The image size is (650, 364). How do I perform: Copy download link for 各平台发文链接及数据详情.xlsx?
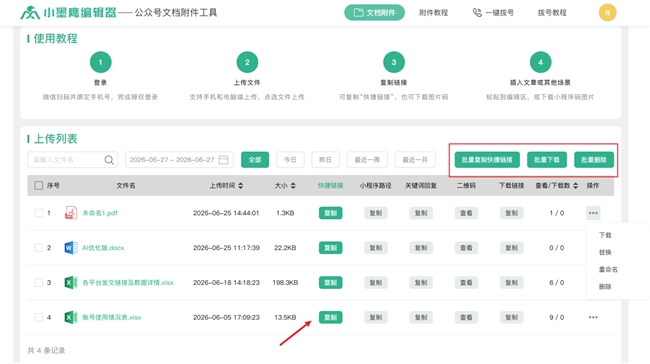pos(511,282)
